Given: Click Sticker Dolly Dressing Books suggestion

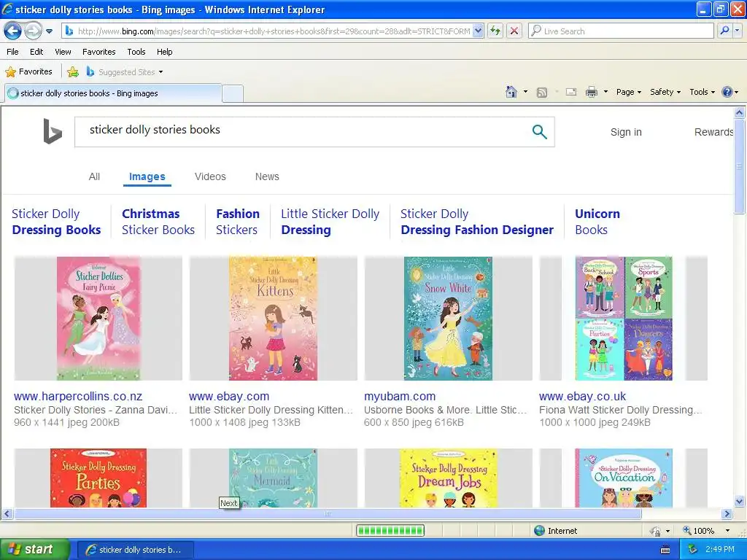Looking at the screenshot, I should click(x=56, y=222).
